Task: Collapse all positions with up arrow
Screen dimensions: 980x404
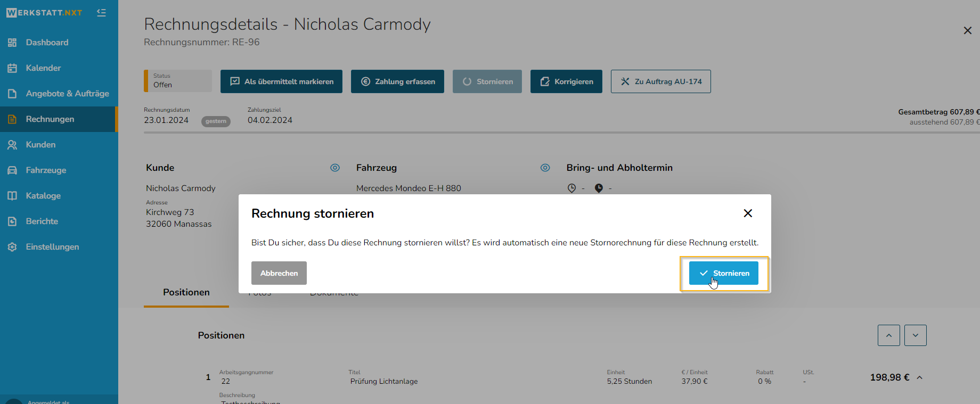Action: pos(889,335)
